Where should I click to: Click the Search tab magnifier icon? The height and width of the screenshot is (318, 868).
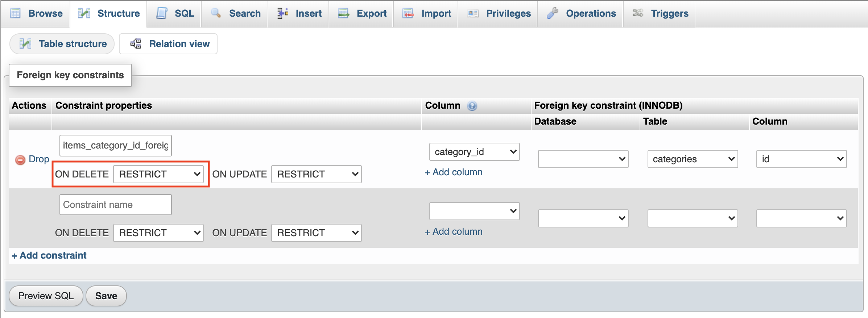pyautogui.click(x=216, y=13)
